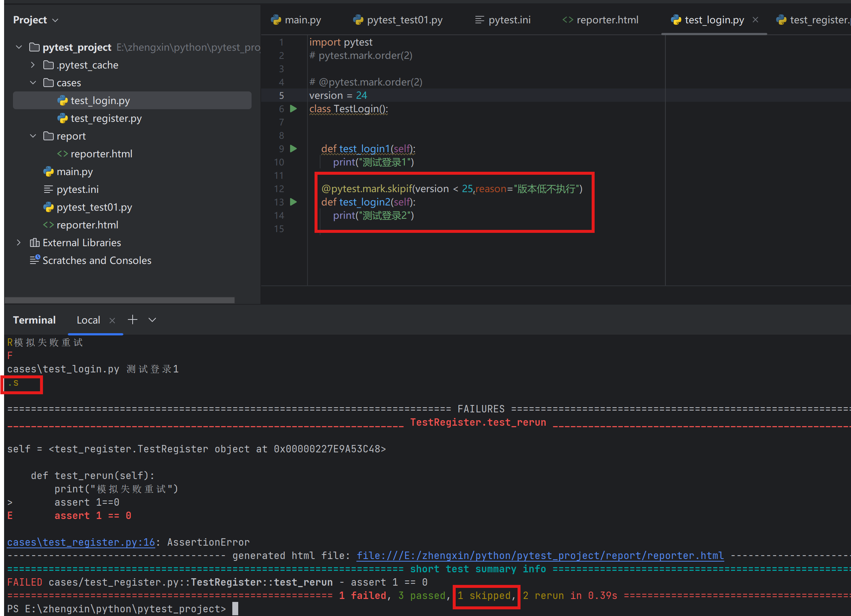Open the generated reporter.html file link
851x616 pixels.
point(539,555)
